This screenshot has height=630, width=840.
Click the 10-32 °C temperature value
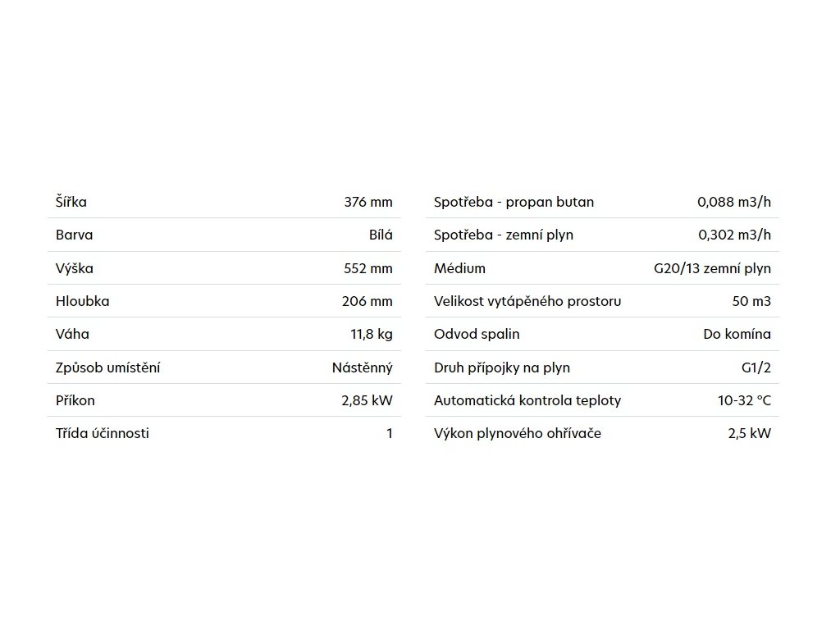744,400
